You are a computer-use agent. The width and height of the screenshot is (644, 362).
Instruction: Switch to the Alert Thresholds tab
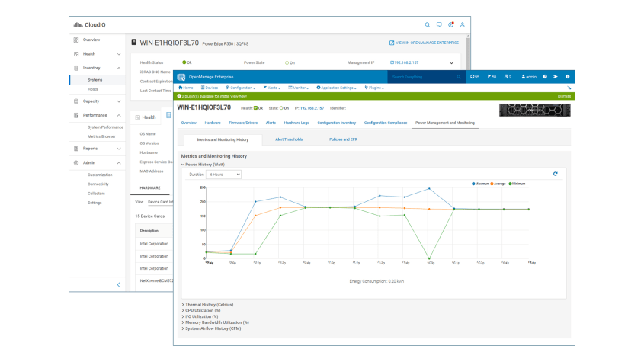pyautogui.click(x=288, y=139)
